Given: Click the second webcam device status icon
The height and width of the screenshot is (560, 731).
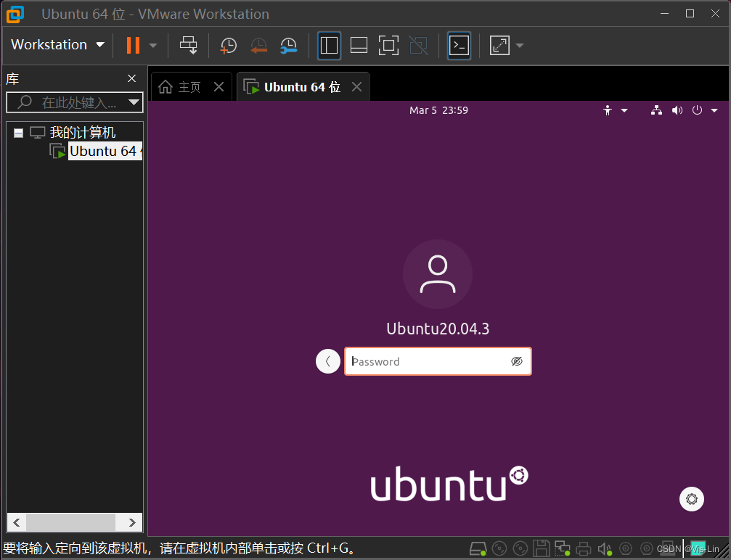Looking at the screenshot, I should [647, 549].
